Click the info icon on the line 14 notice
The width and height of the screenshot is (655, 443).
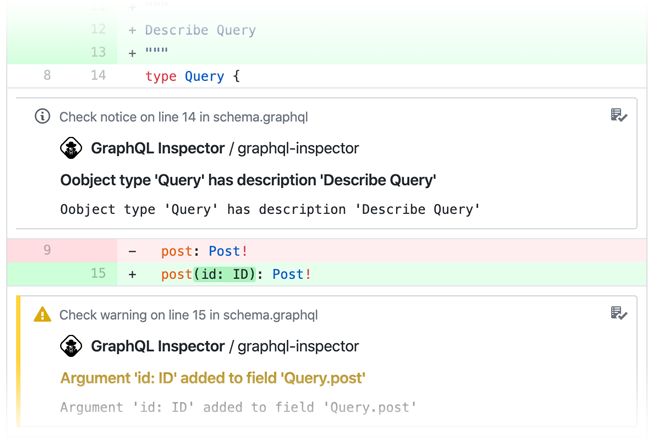point(42,117)
